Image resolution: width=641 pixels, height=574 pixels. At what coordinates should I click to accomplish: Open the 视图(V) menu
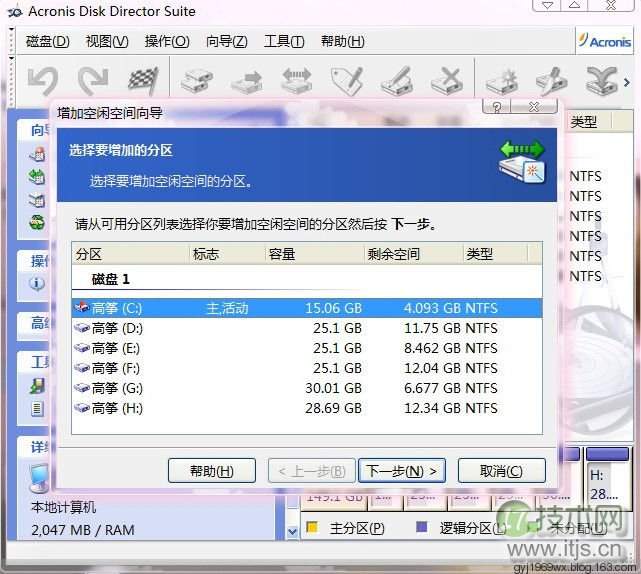(x=107, y=41)
